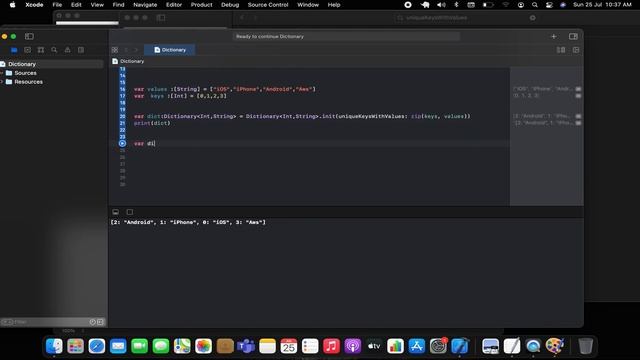Image resolution: width=640 pixels, height=360 pixels.
Task: Toggle the debug area hide button
Action: coord(116,212)
